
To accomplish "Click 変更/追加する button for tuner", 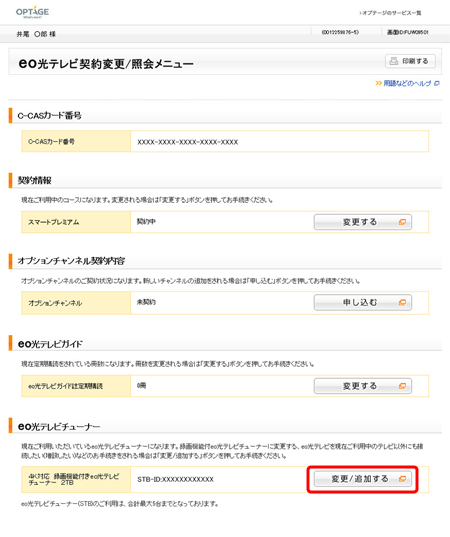I will pyautogui.click(x=363, y=479).
